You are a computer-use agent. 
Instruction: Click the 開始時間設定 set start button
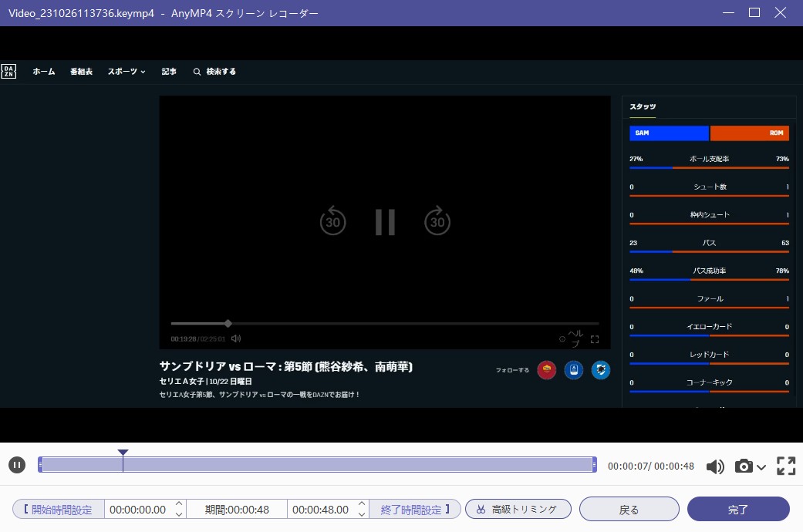(x=59, y=510)
